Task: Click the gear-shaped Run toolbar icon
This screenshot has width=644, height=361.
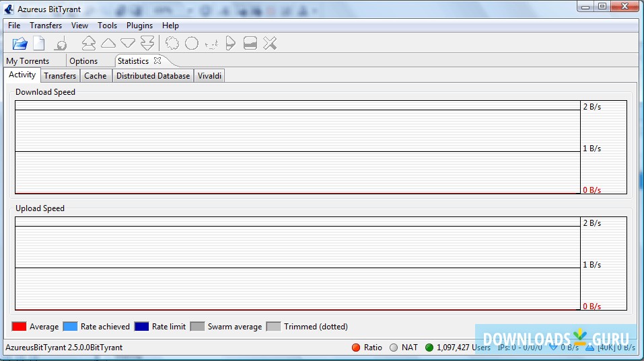Action: click(172, 43)
